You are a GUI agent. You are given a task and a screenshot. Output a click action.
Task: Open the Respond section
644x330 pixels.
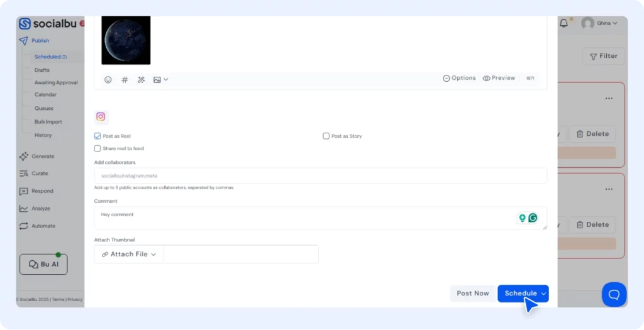click(x=42, y=191)
